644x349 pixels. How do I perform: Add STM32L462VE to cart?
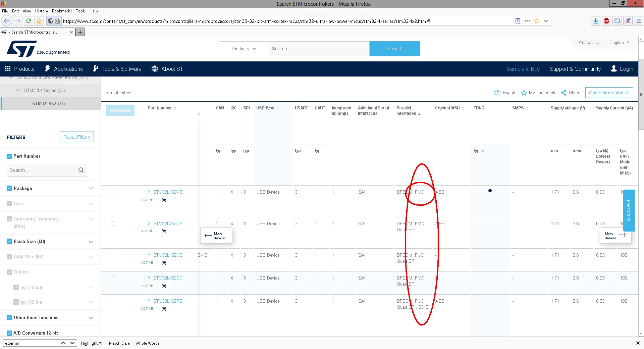click(x=164, y=200)
